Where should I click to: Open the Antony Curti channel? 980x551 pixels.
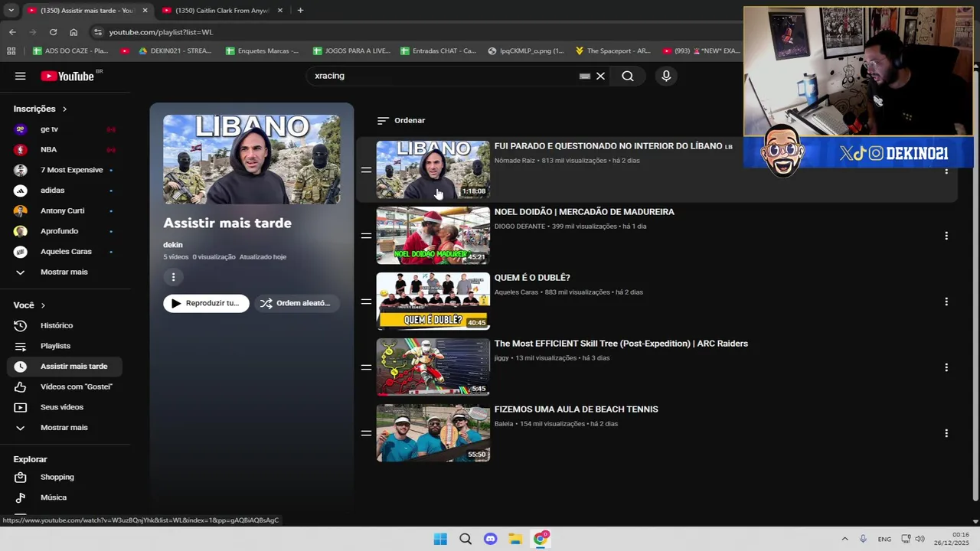(x=64, y=210)
